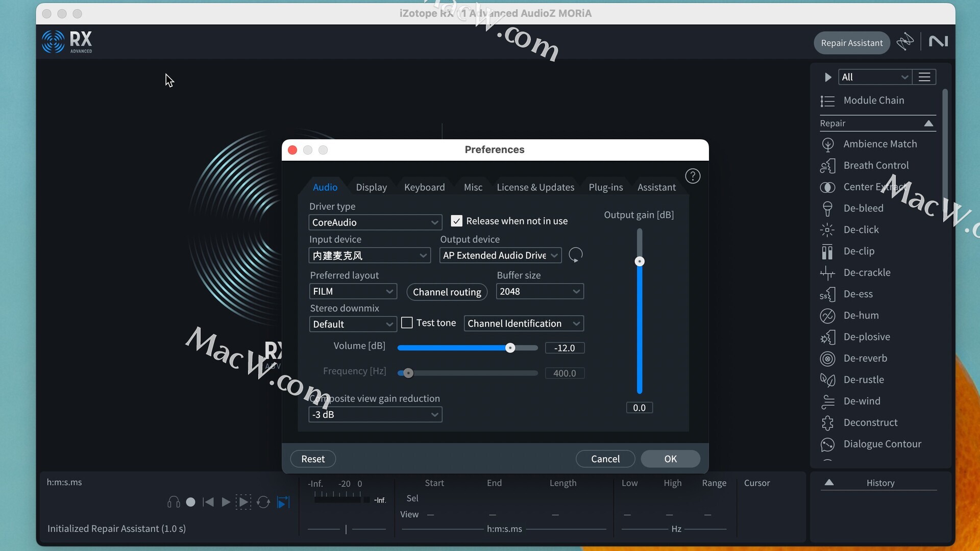Switch to the Display tab
This screenshot has height=551, width=980.
click(372, 187)
